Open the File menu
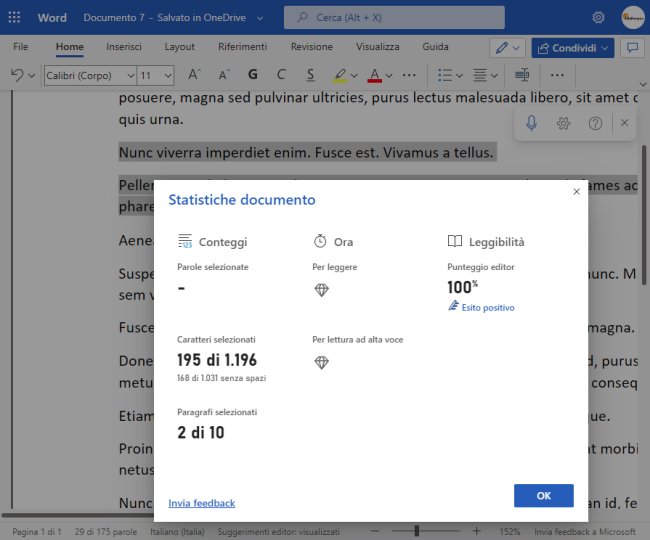650x540 pixels. pos(20,46)
